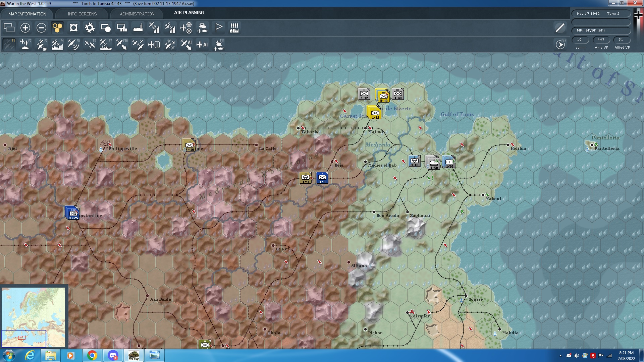Select the F10 plane-with-arrow mode

(122, 44)
